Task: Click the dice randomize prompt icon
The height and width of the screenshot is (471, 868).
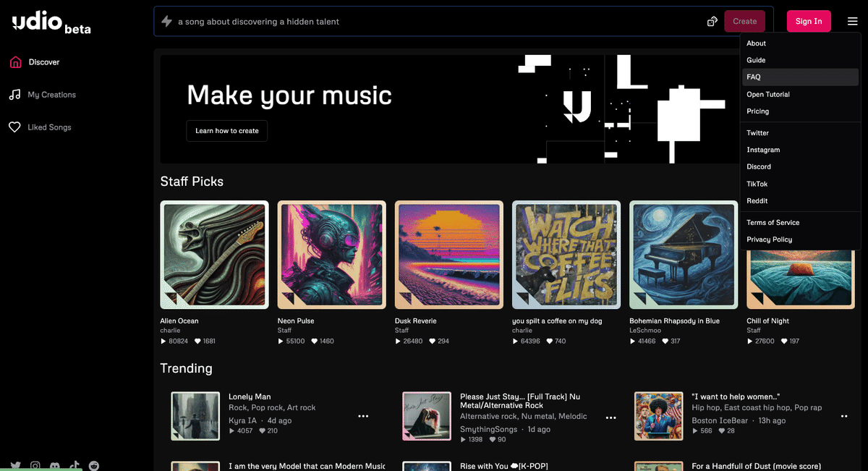Action: [712, 22]
